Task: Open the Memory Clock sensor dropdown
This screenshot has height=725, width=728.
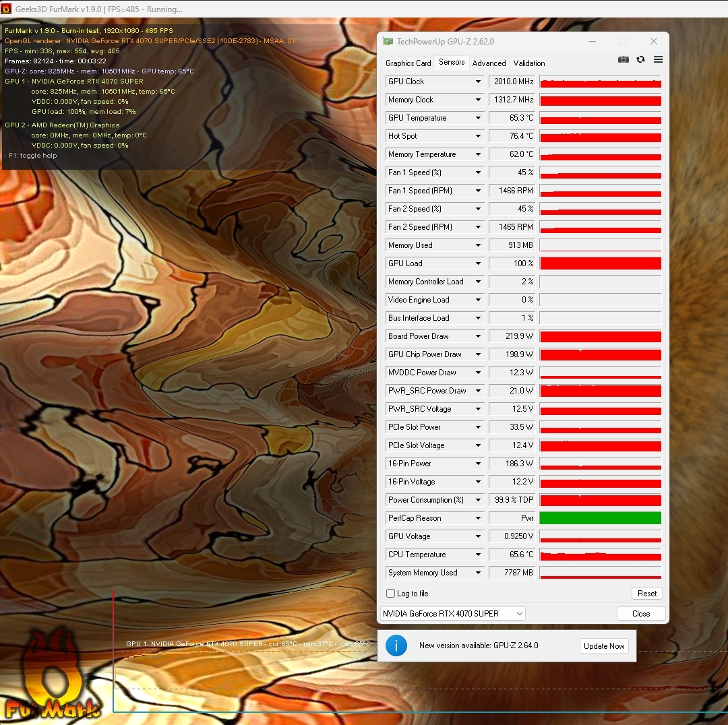Action: [478, 100]
